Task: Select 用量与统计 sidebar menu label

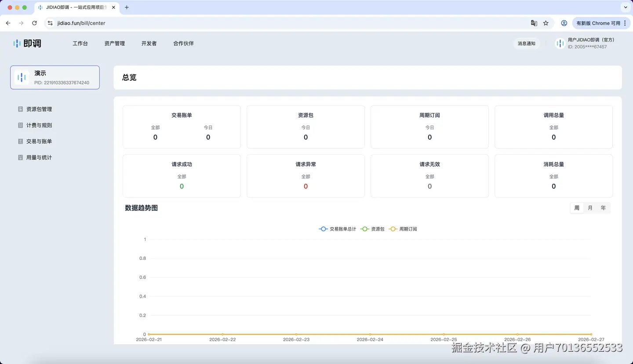Action: 39,157
